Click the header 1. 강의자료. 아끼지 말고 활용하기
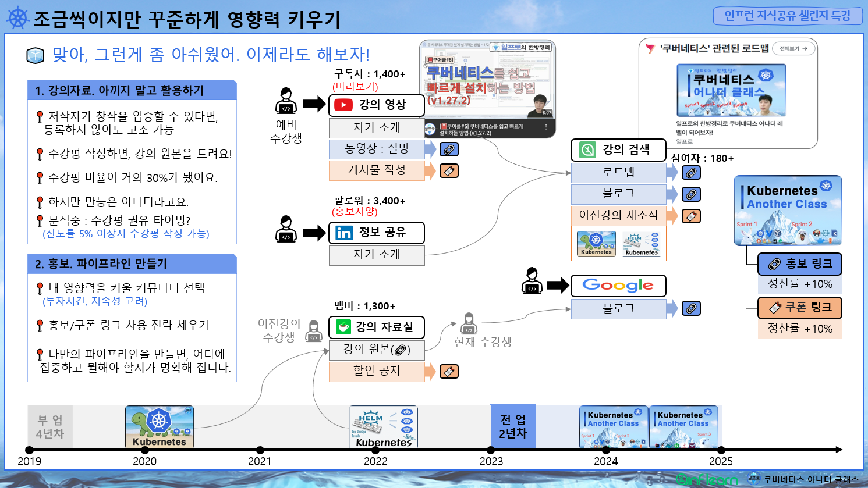This screenshot has height=488, width=868. pos(132,90)
